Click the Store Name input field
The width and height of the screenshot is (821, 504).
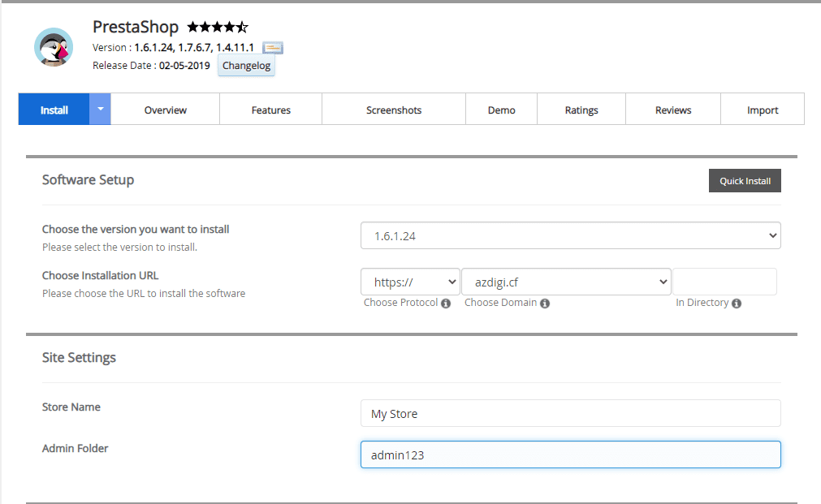click(x=570, y=413)
